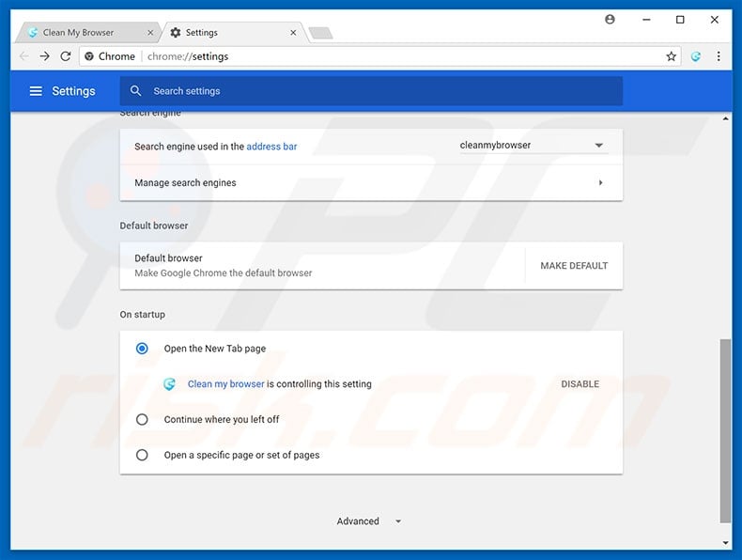Screen dimensions: 742x560
Task: Select Continue where you left off option
Action: pyautogui.click(x=142, y=419)
